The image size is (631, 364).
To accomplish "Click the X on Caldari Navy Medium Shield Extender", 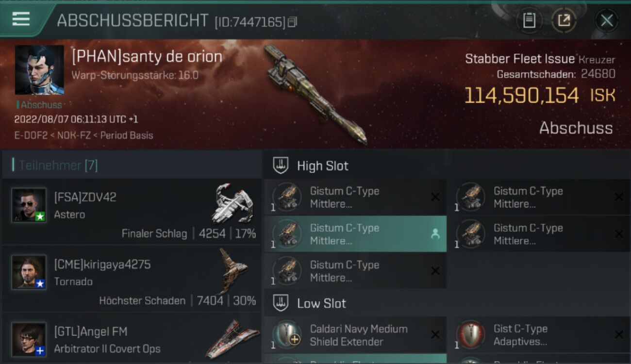I will point(435,335).
